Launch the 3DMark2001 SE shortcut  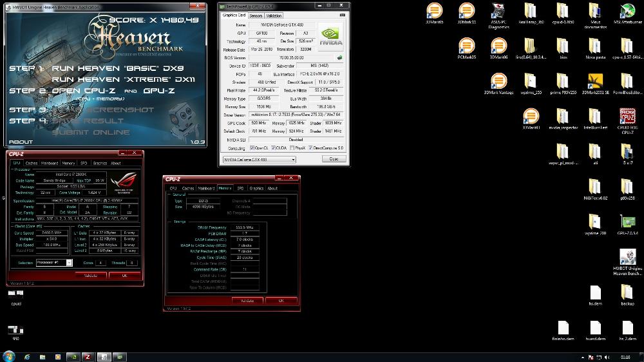595,84
